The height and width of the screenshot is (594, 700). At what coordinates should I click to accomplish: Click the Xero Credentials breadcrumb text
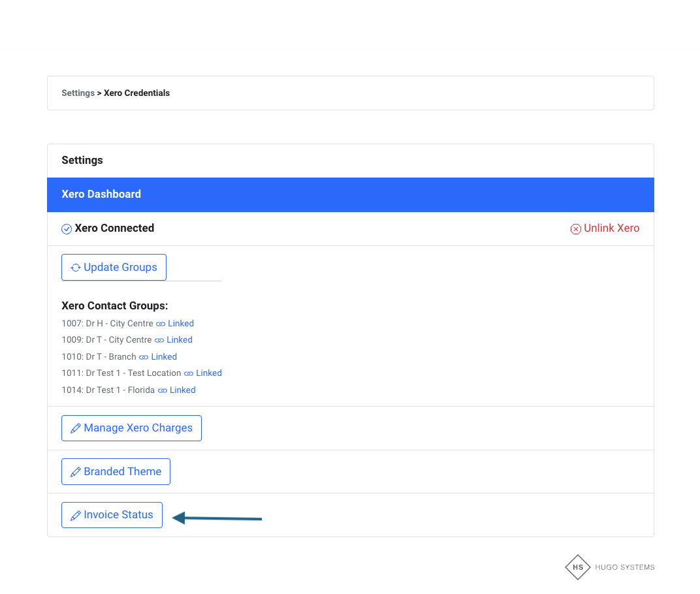136,93
